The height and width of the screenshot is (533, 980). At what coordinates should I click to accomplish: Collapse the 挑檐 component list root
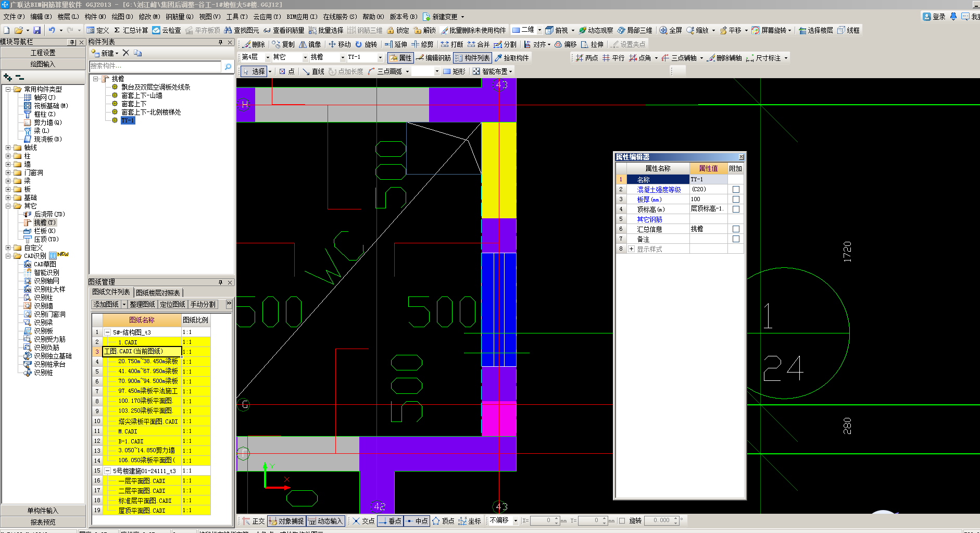(x=96, y=79)
